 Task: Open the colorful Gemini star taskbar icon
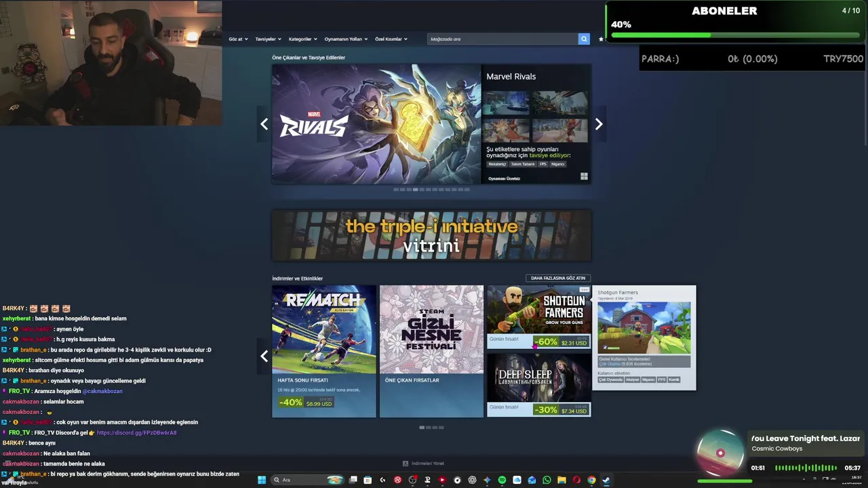[487, 480]
